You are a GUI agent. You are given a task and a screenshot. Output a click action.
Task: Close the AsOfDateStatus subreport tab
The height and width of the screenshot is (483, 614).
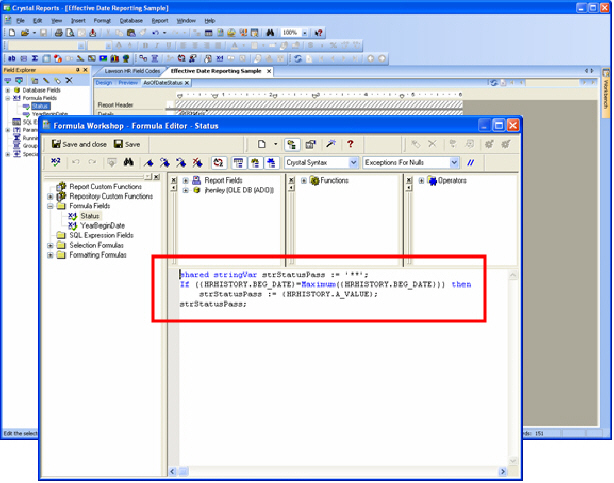[x=187, y=83]
